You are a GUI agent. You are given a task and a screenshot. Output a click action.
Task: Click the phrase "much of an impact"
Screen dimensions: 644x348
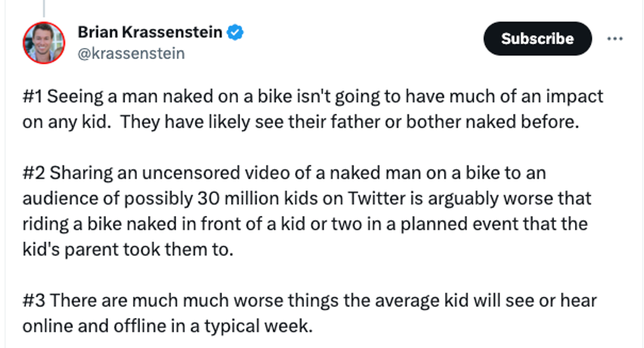tap(526, 97)
